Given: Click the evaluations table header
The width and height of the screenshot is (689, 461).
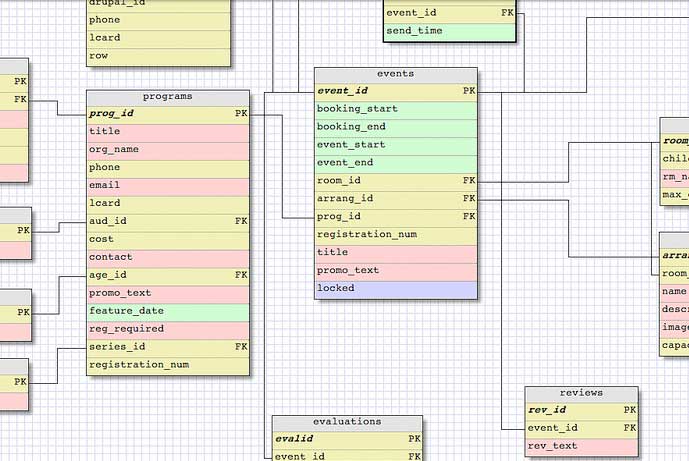Looking at the screenshot, I should point(347,423).
